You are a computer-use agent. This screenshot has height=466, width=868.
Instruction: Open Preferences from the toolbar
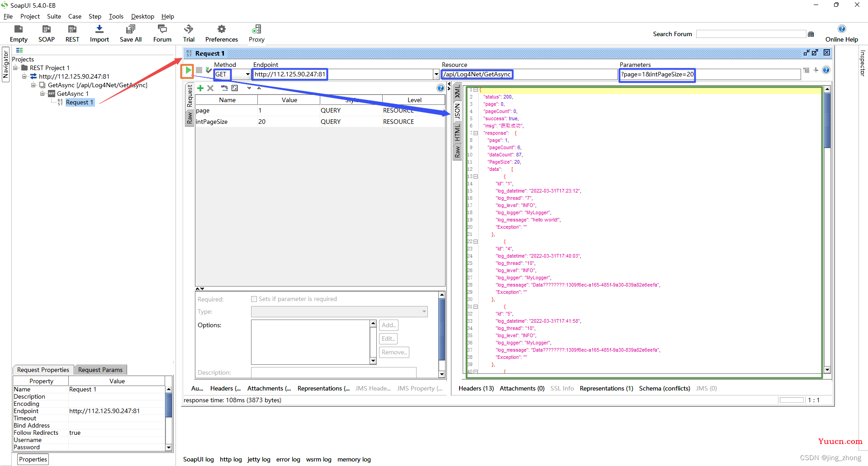[221, 33]
